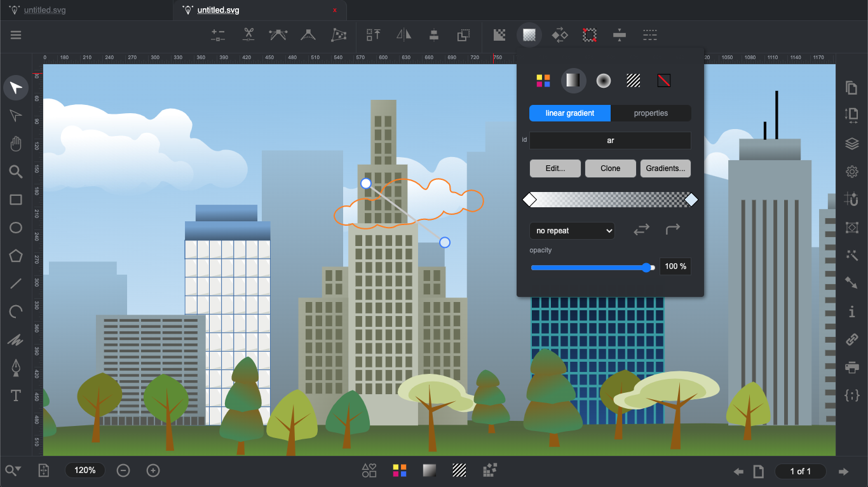
Task: Select the Text tool
Action: coord(16,396)
